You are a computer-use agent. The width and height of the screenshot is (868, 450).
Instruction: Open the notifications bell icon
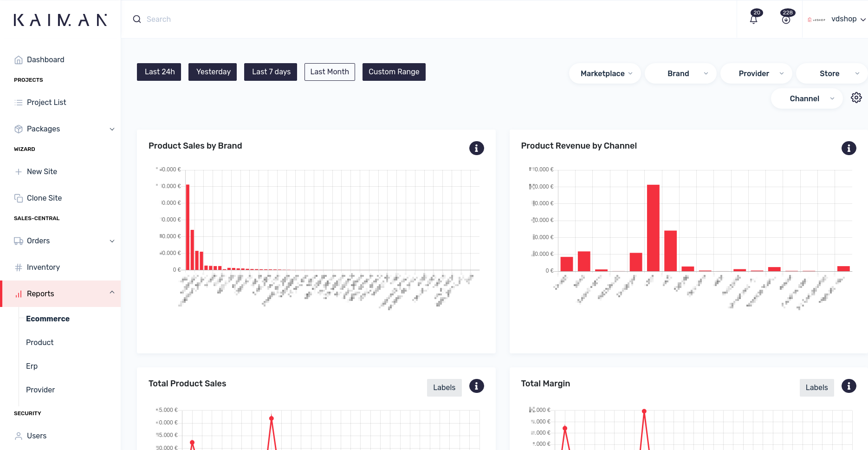753,20
